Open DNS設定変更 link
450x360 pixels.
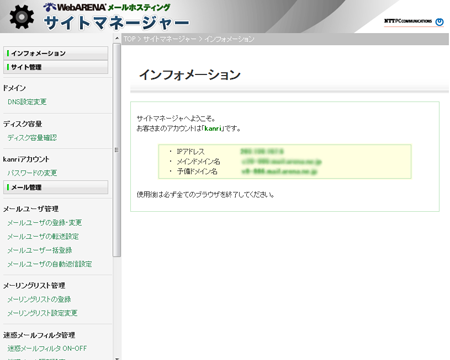(27, 102)
